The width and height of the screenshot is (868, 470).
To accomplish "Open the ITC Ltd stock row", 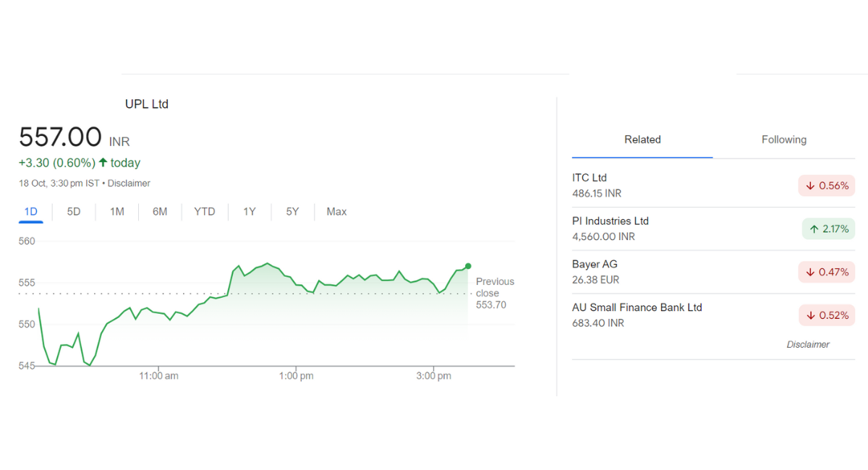I will [x=713, y=186].
